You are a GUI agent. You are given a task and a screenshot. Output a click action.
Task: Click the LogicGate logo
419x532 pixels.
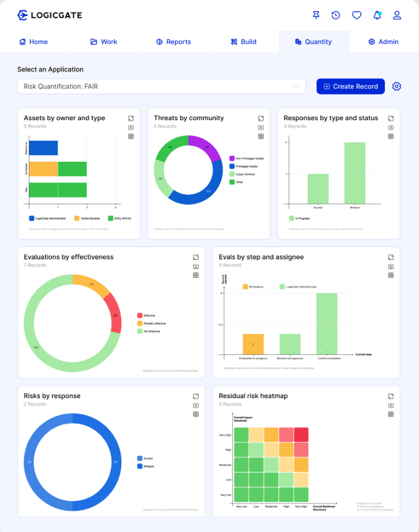coord(50,15)
